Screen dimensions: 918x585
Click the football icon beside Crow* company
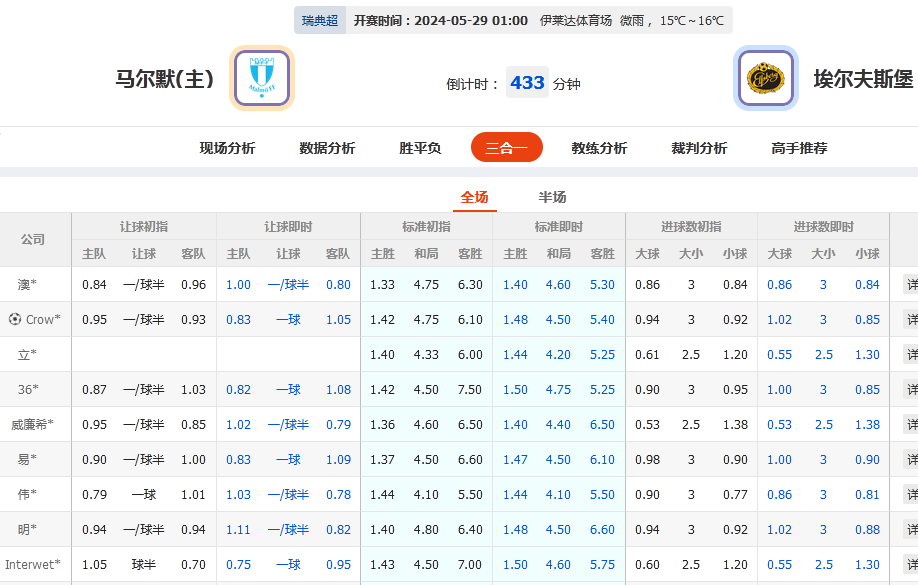15,320
